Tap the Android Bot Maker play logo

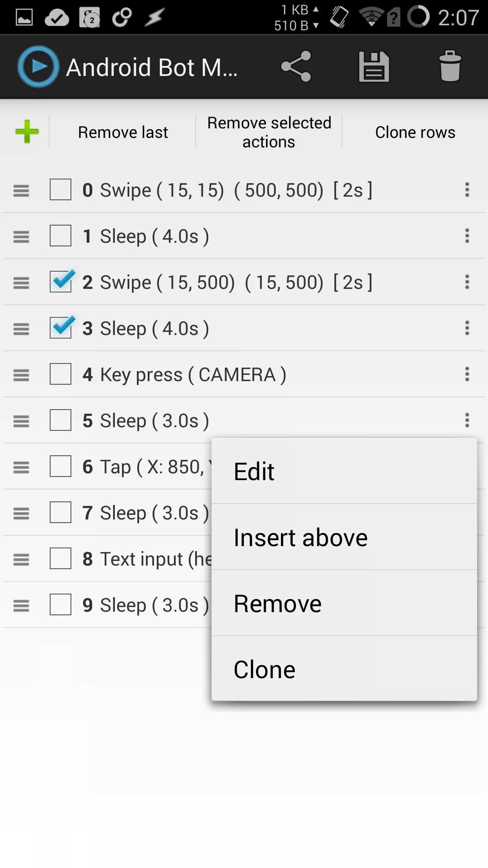click(38, 66)
